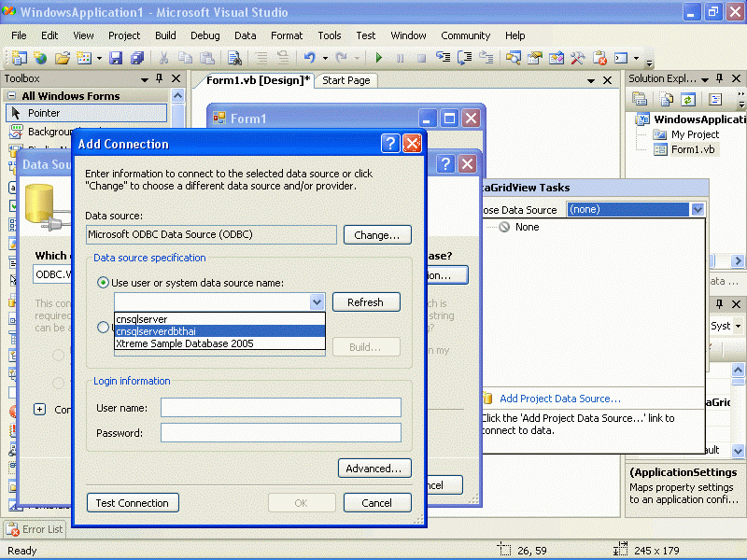Viewport: 747px width, 560px height.
Task: Select 'Use user or system data source name' radio
Action: coord(103,283)
